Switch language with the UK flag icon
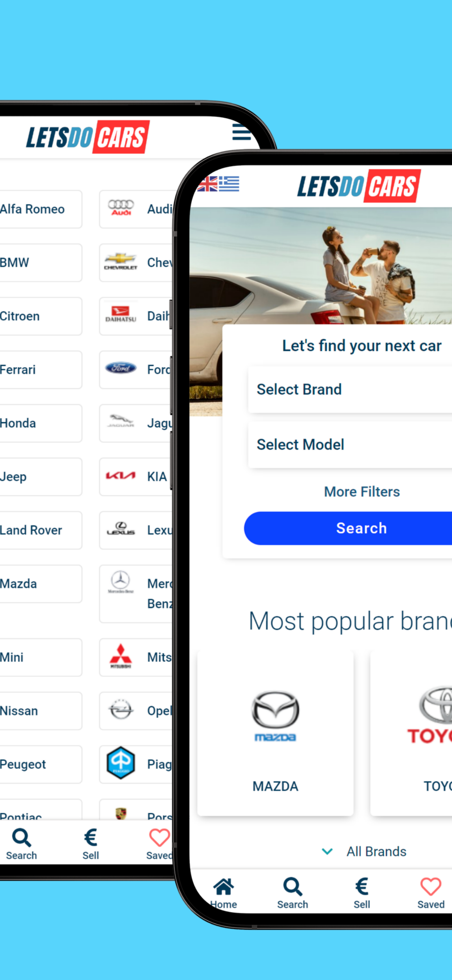The width and height of the screenshot is (452, 980). point(207,184)
